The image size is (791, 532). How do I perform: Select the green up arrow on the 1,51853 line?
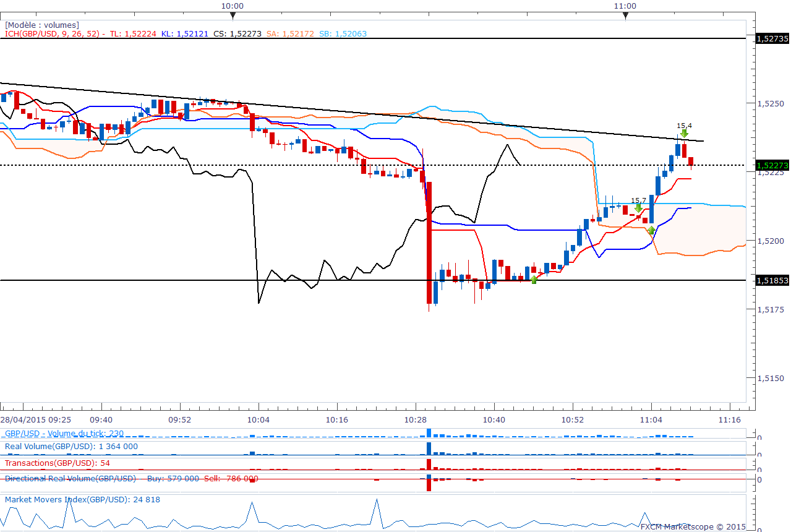(534, 280)
